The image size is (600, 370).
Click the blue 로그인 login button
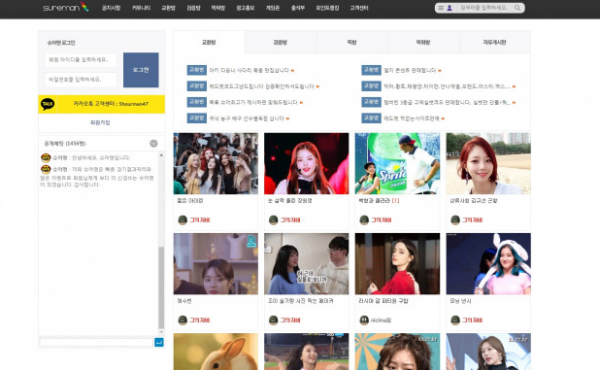coord(141,70)
